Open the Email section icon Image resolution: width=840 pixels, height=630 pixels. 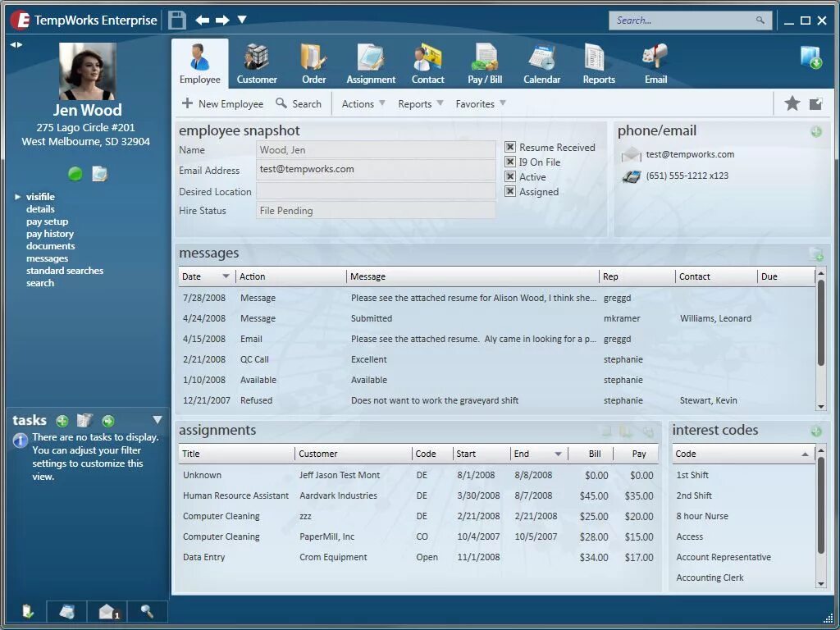[x=655, y=57]
